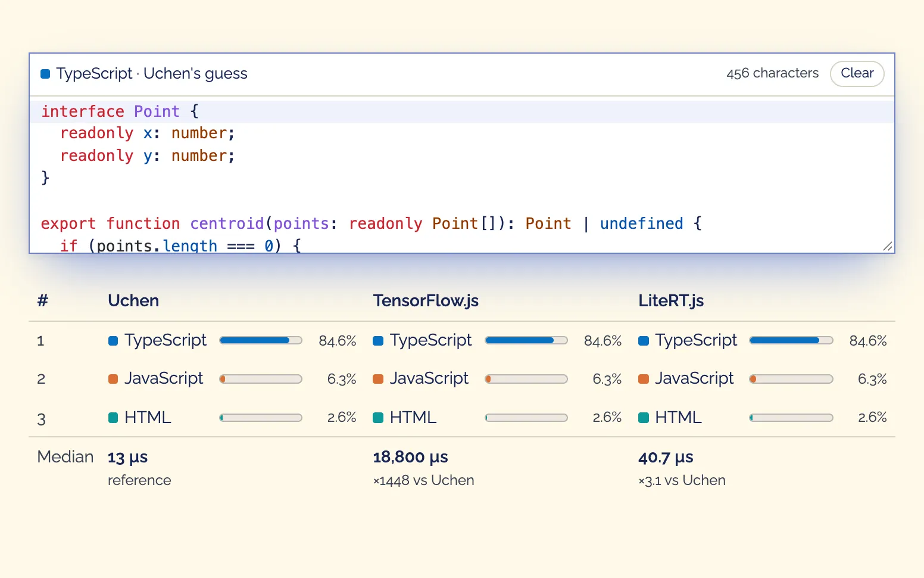Click the '×3.1 vs Uchen' note
Viewport: 924px width, 578px height.
[x=682, y=480]
